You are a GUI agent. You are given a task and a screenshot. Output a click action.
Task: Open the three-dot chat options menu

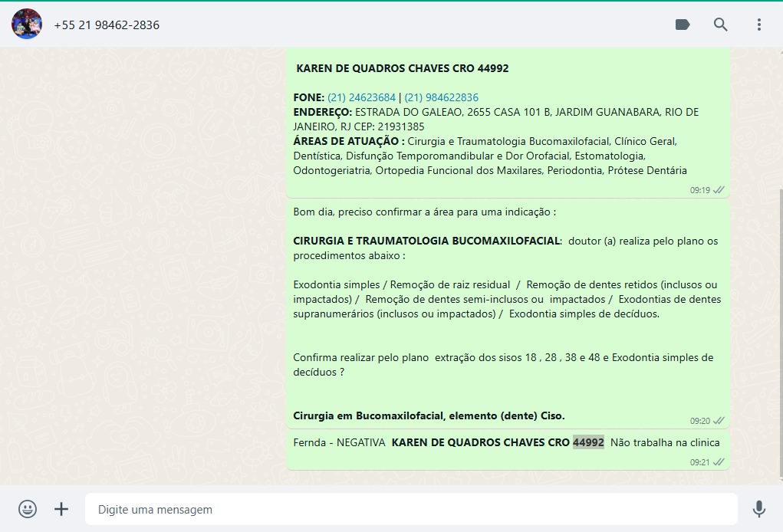758,25
